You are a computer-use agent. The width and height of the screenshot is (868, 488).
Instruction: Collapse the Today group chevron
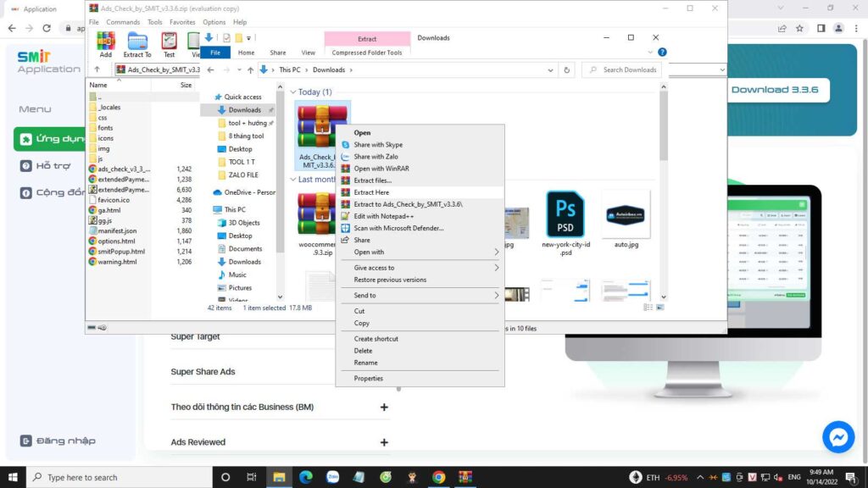[x=293, y=92]
